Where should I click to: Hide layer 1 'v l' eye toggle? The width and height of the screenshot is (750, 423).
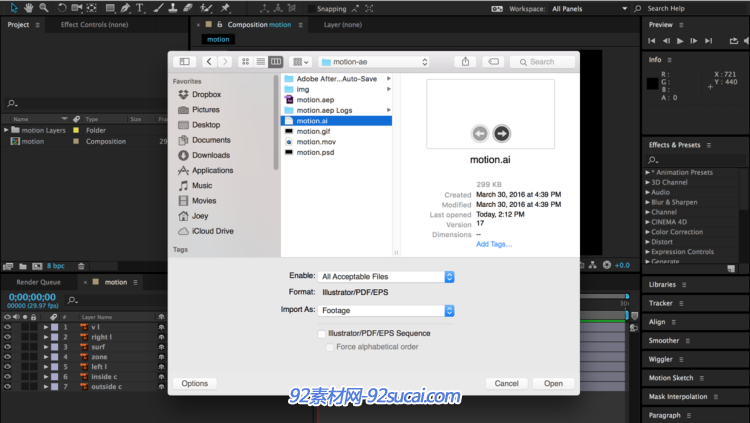tap(7, 327)
